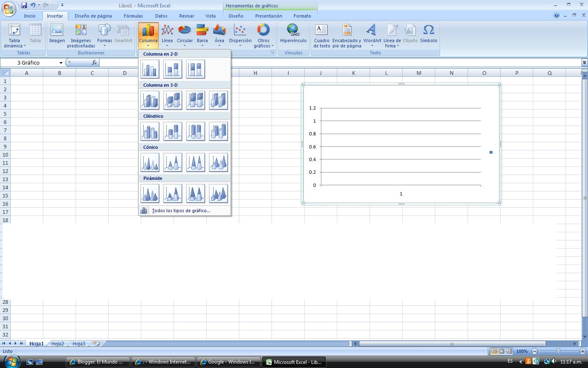This screenshot has height=368, width=588.
Task: Insert a Hipervínculo
Action: pos(293,35)
